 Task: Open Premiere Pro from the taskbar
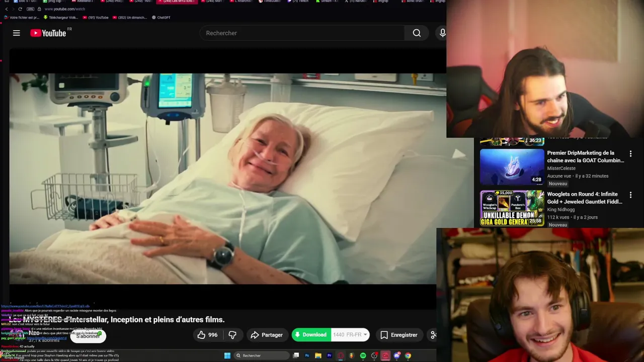click(330, 355)
